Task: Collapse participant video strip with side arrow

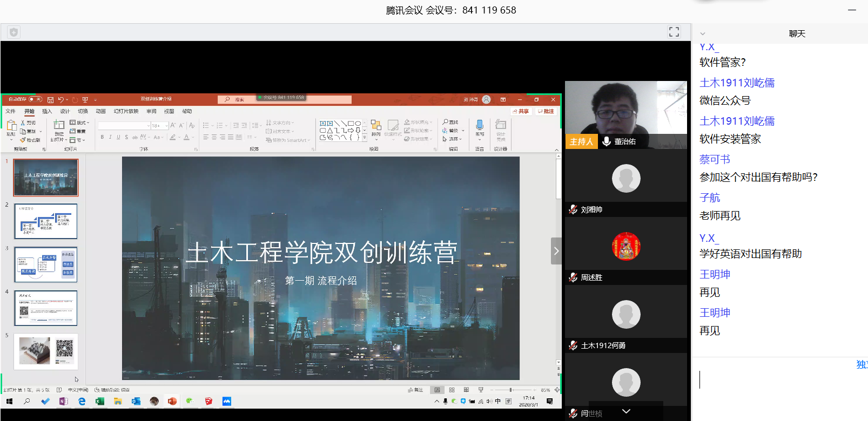Action: coord(556,251)
